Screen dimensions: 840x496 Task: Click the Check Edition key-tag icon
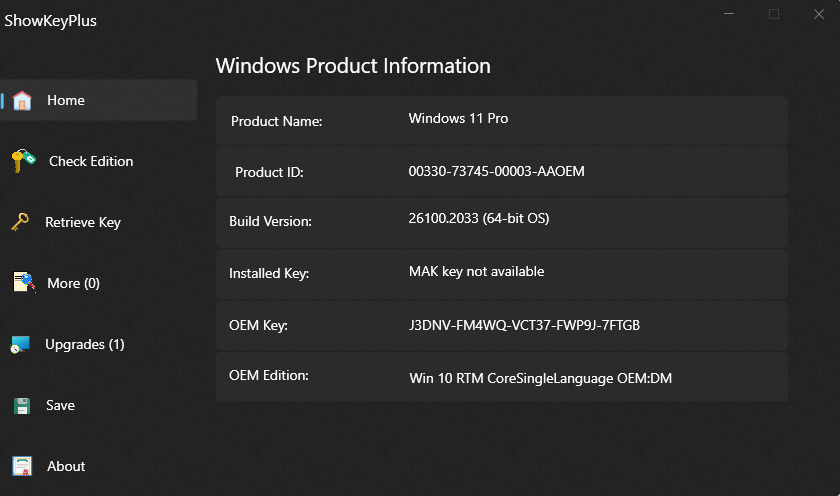23,161
